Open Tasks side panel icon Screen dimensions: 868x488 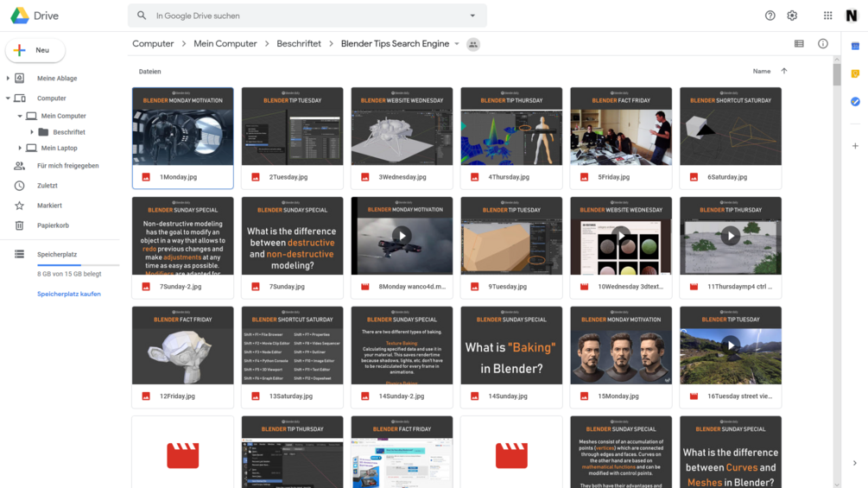click(x=855, y=101)
